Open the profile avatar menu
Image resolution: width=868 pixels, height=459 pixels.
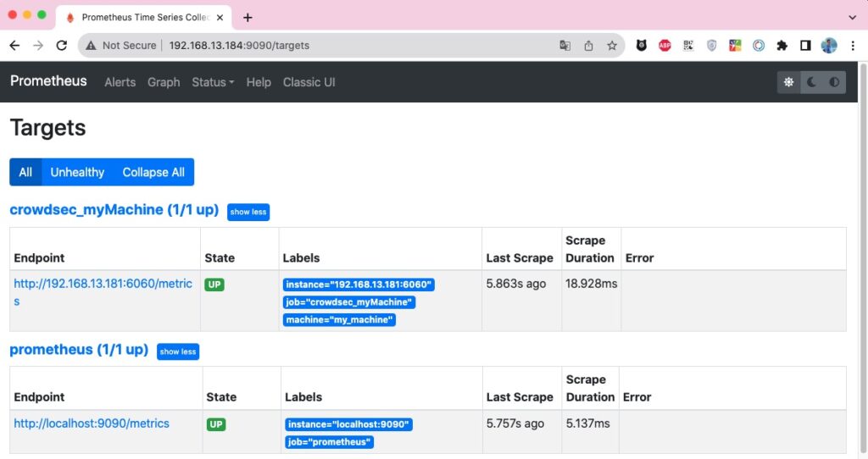pyautogui.click(x=829, y=46)
